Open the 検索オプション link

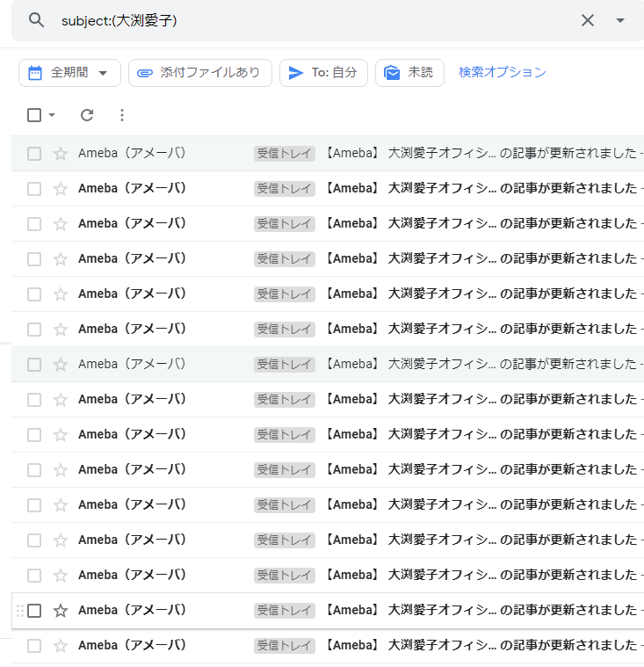[x=502, y=72]
